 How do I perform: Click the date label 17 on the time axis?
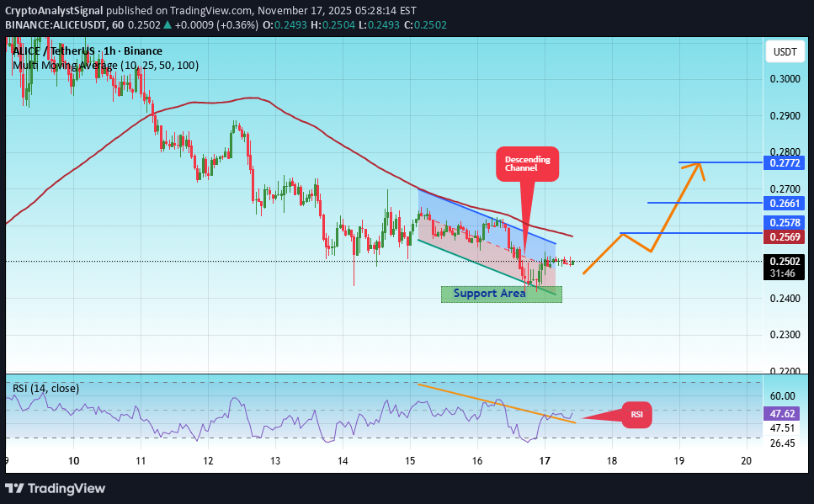544,461
